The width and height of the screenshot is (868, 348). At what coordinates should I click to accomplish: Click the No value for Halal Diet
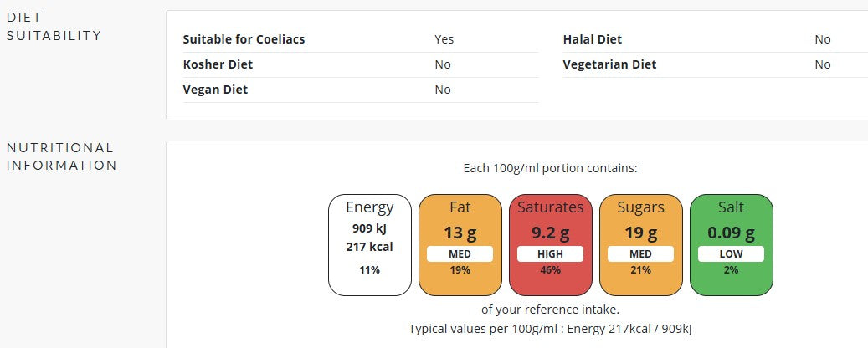[823, 39]
